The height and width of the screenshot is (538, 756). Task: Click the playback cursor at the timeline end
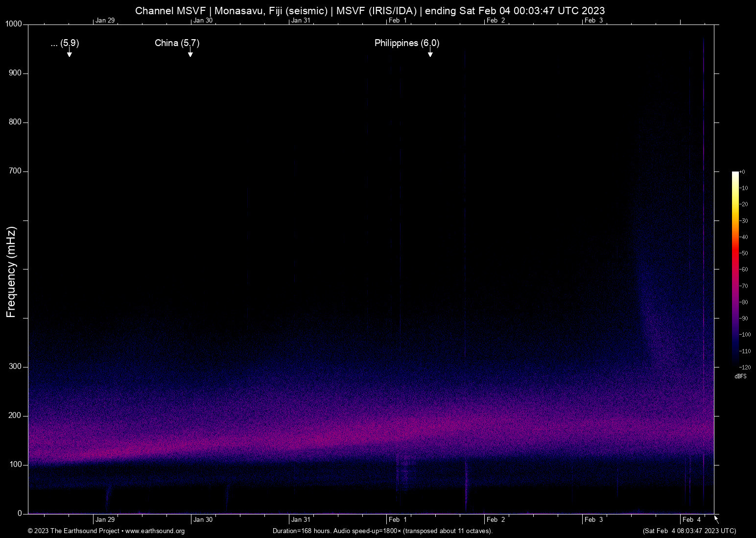(x=715, y=518)
